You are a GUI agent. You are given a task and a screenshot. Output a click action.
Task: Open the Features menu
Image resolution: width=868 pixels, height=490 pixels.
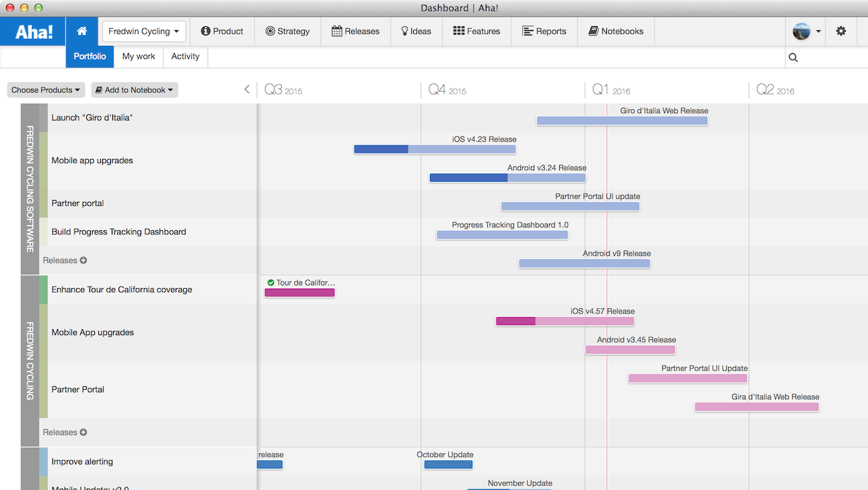476,31
